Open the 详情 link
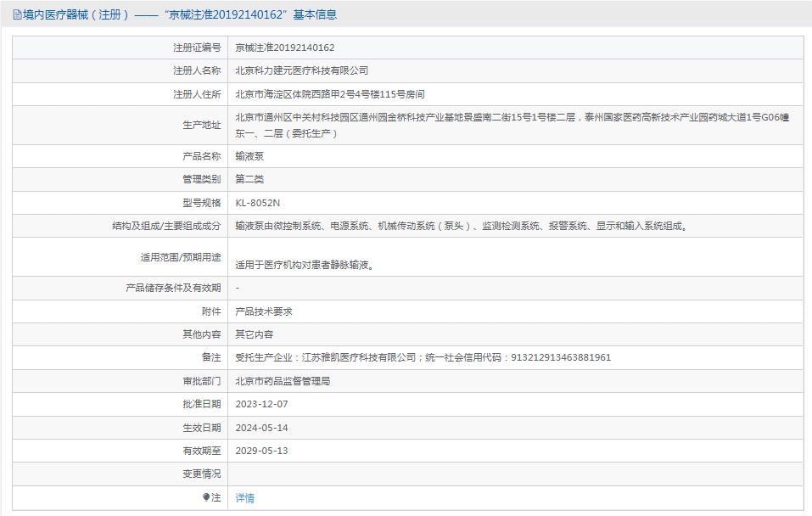This screenshot has height=516, width=812. point(244,498)
